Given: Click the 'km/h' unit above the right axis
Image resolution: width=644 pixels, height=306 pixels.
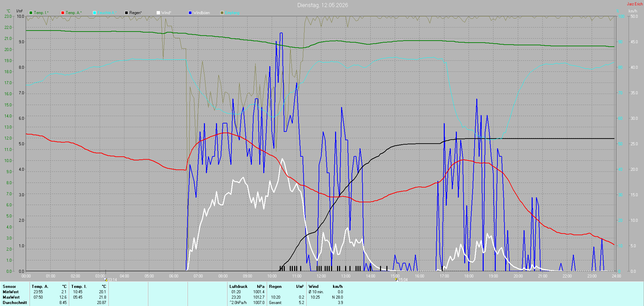Looking at the screenshot, I should 633,11.
